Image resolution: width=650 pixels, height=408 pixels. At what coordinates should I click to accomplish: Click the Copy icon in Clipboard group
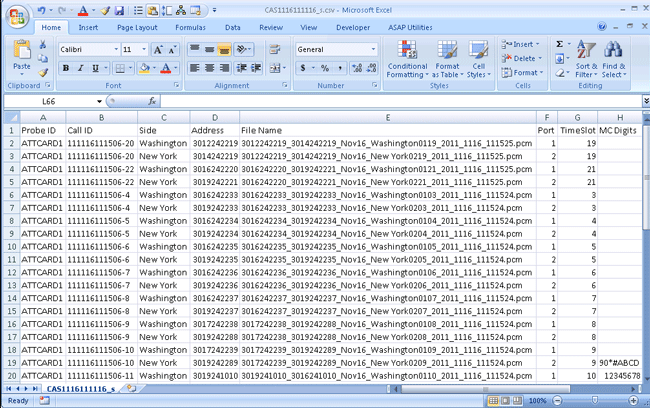(43, 58)
